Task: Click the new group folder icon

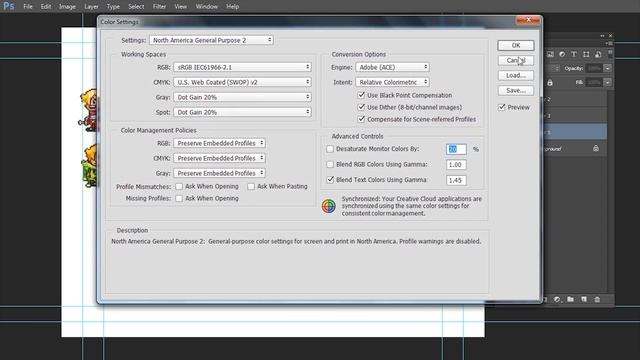Action: 570,299
